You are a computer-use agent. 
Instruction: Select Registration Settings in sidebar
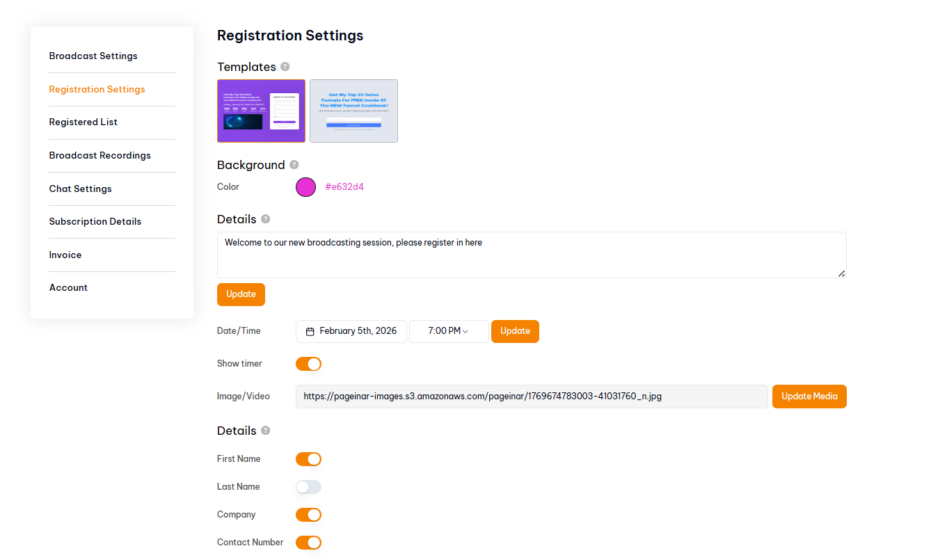[97, 89]
